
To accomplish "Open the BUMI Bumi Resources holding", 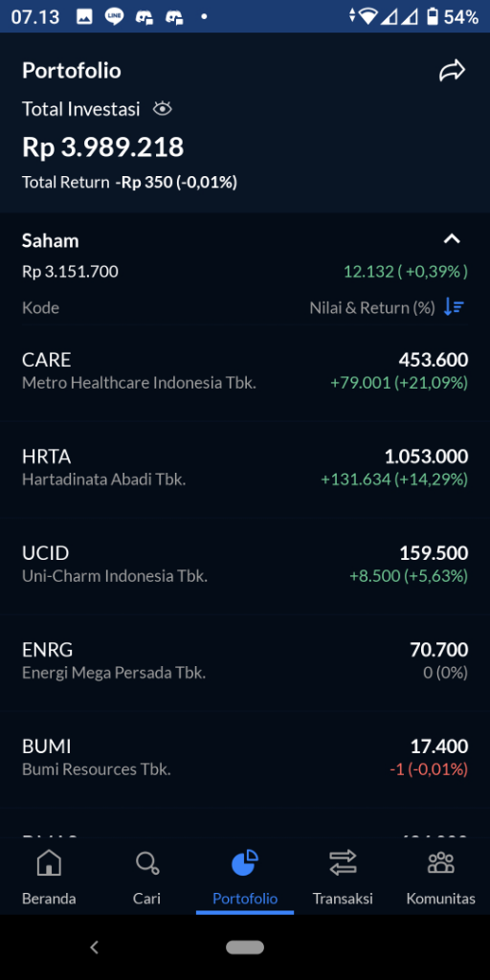I will [245, 758].
